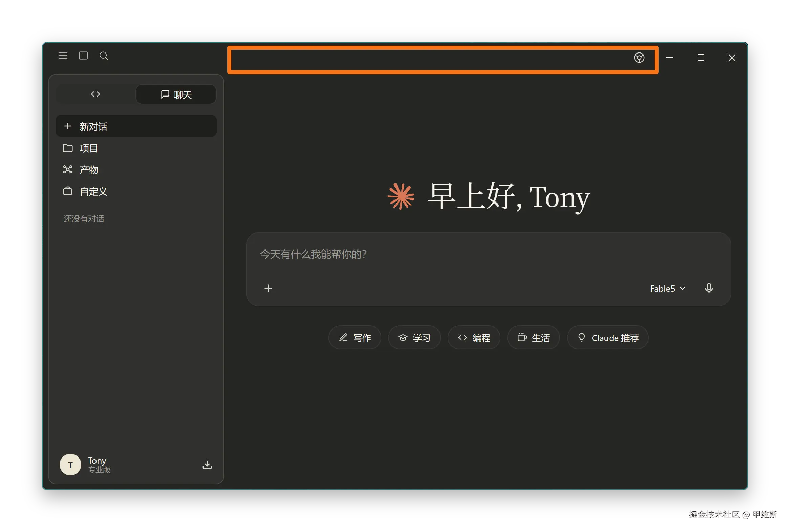Click the T avatar circle
This screenshot has width=790, height=532.
click(x=70, y=465)
